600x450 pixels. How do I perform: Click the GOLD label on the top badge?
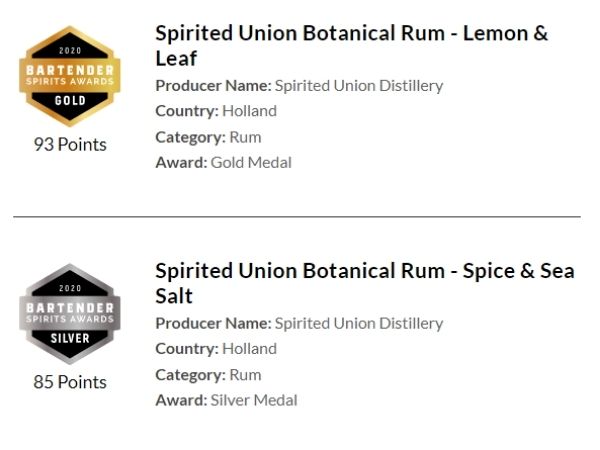70,101
